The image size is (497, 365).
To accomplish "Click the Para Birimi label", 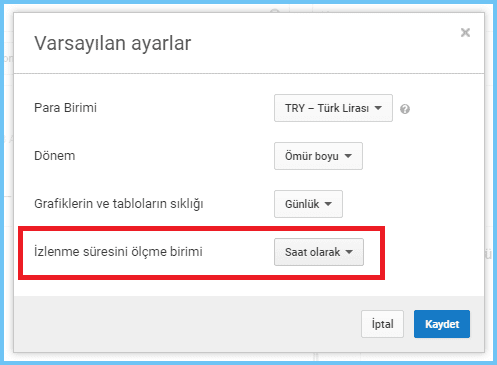I will [65, 108].
